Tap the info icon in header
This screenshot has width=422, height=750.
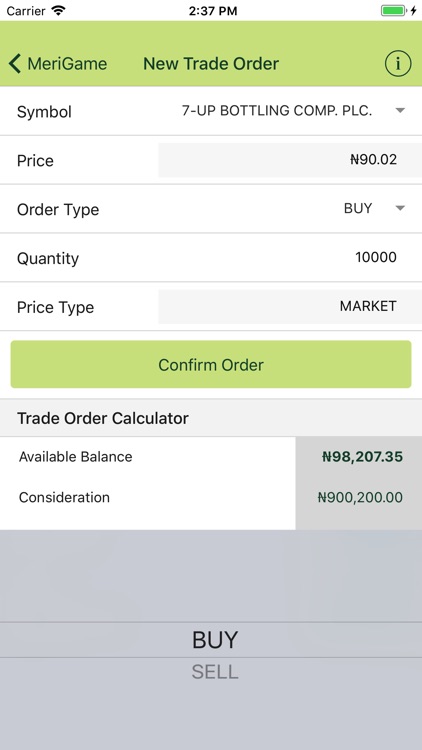398,63
